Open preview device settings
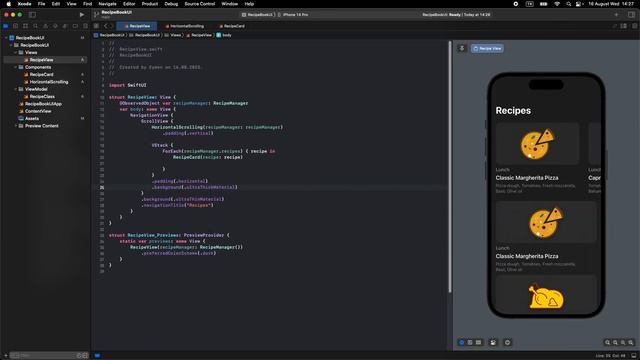 [x=493, y=342]
